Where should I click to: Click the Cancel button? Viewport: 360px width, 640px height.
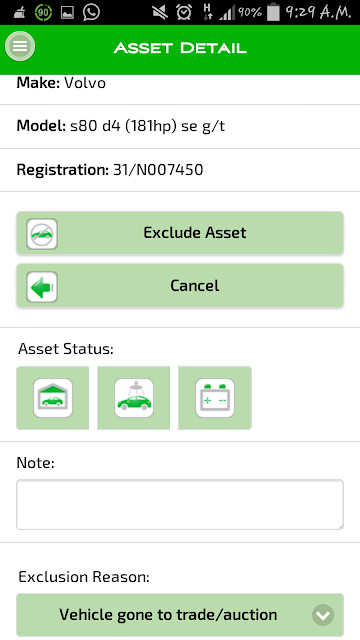point(180,286)
